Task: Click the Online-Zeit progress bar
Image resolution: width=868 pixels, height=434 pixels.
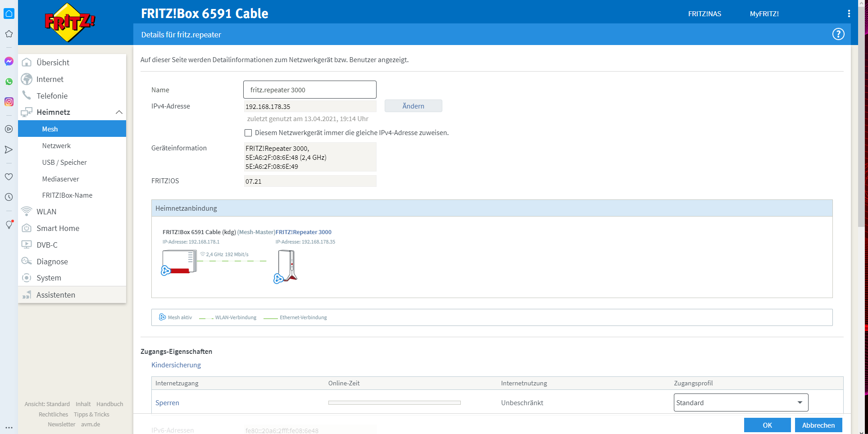Action: pyautogui.click(x=395, y=402)
